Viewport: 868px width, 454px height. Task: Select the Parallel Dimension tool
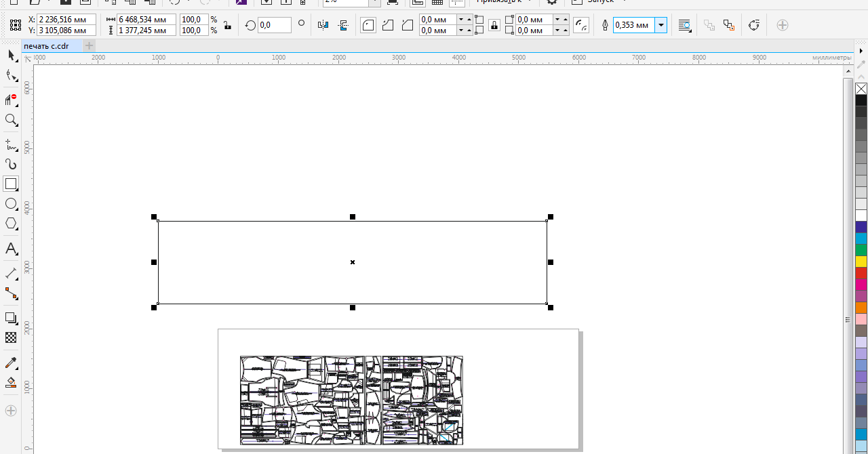(x=11, y=273)
